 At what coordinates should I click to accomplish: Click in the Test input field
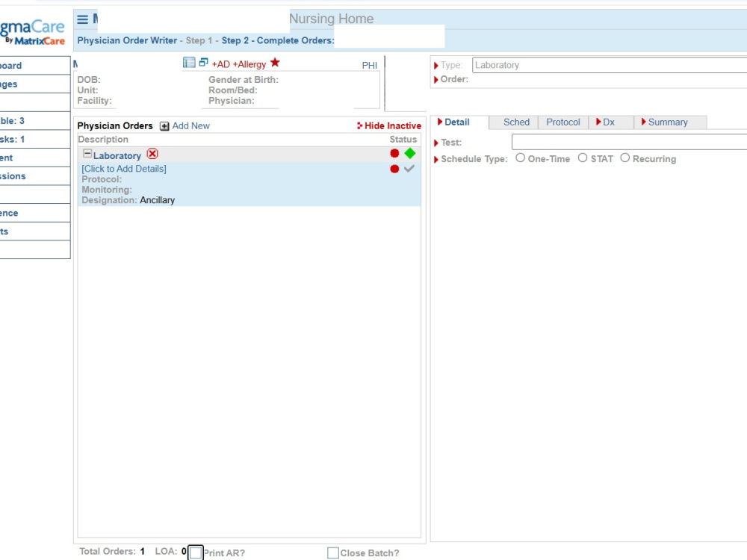[x=629, y=142]
